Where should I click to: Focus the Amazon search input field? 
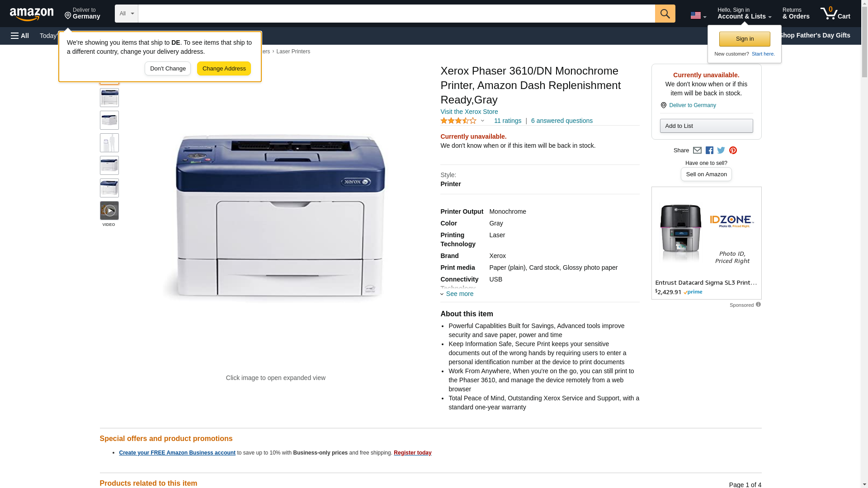tap(396, 14)
